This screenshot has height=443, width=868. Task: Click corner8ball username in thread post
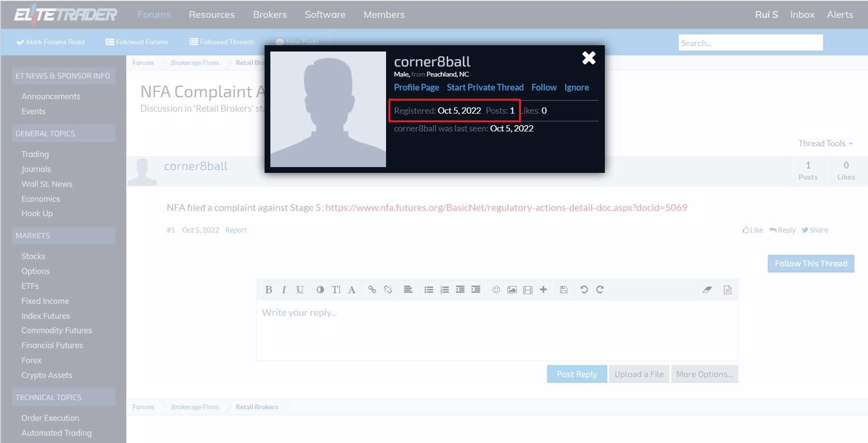196,166
